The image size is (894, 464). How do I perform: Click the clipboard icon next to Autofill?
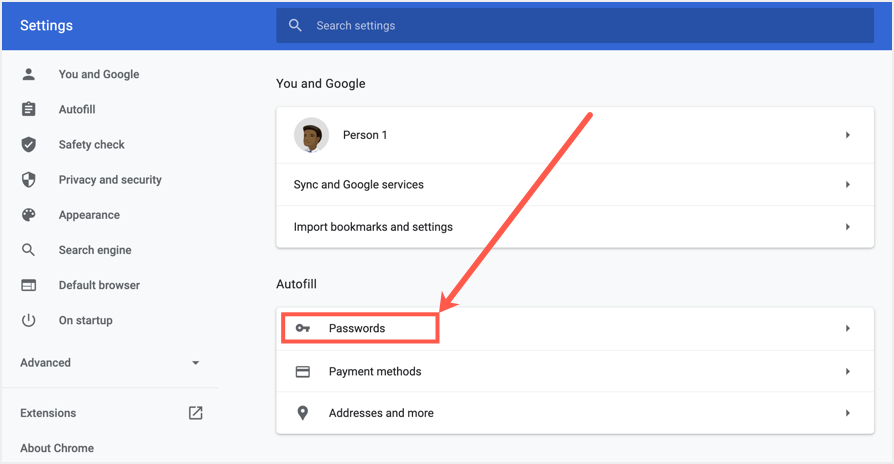click(x=29, y=109)
